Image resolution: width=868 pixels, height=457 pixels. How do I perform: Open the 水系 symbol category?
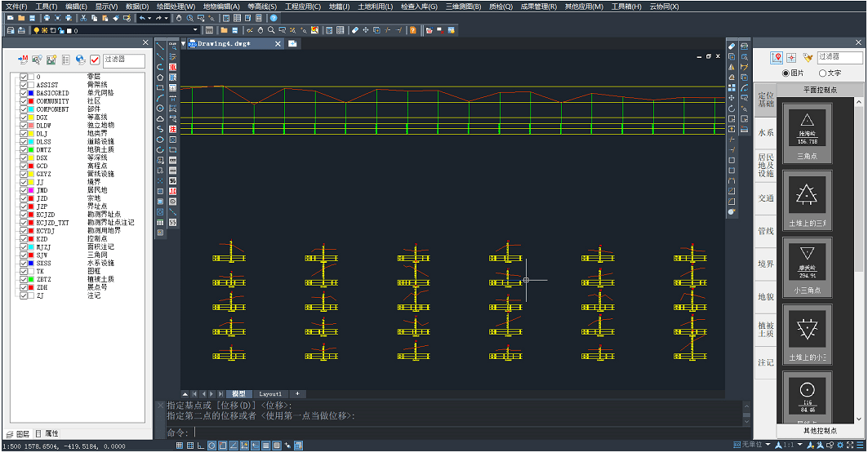click(765, 132)
